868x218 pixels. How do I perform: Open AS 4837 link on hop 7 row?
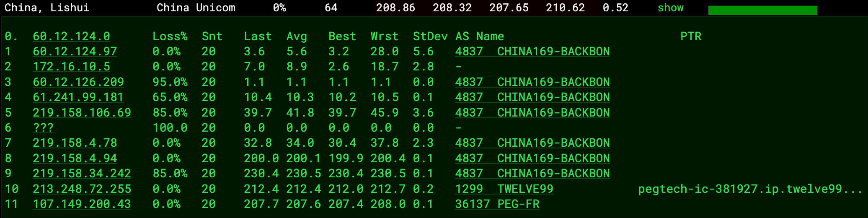(x=532, y=143)
